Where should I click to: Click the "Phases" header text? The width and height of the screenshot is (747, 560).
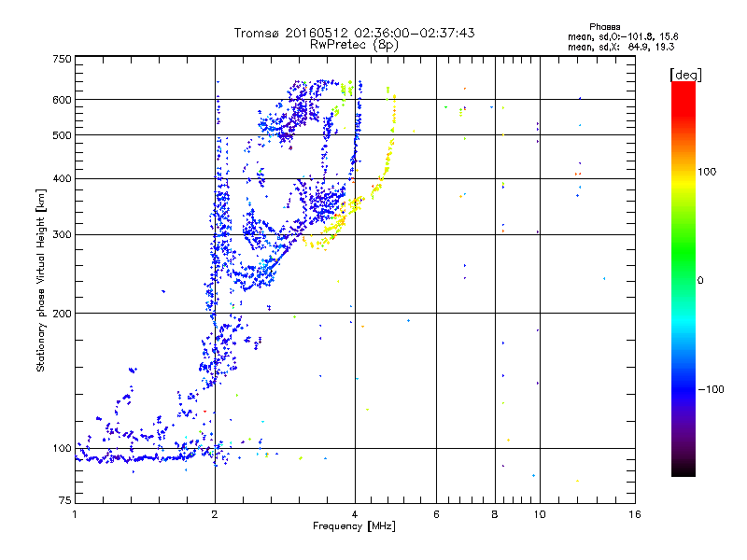pyautogui.click(x=604, y=27)
